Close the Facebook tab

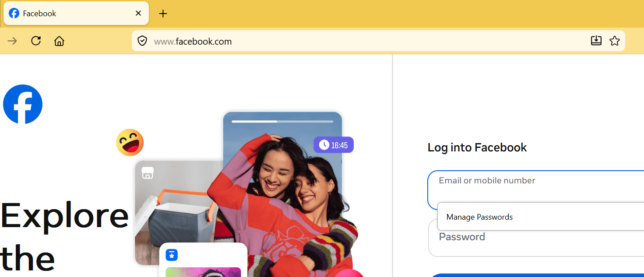[x=138, y=13]
